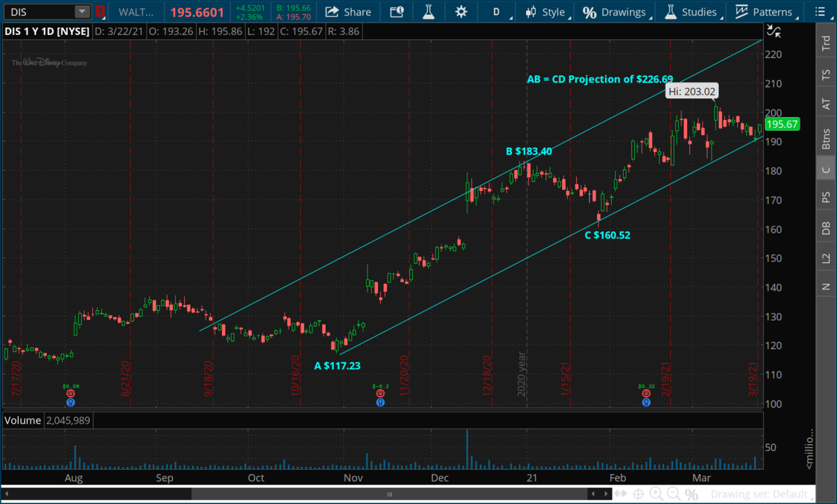Open the Edit Studies flask icon
Screen dimensions: 837x504
(x=428, y=12)
